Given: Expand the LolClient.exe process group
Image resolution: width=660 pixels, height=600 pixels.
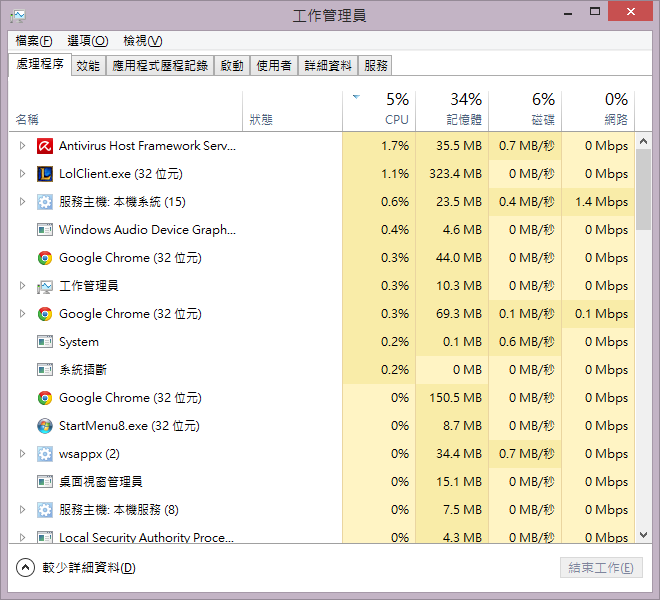Looking at the screenshot, I should click(23, 173).
